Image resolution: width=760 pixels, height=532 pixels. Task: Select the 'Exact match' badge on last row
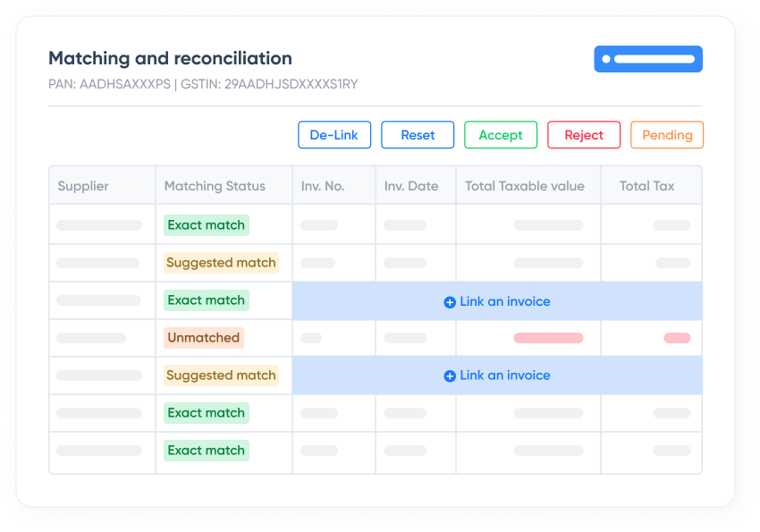tap(206, 450)
